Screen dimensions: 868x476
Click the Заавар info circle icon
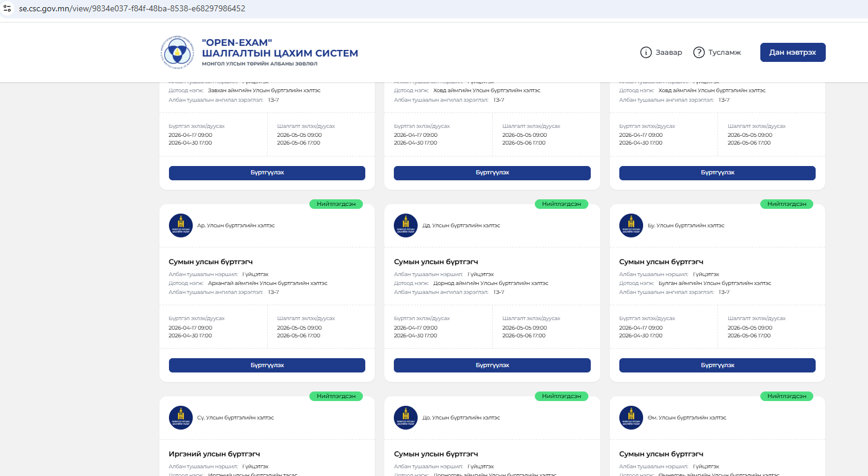pyautogui.click(x=645, y=52)
